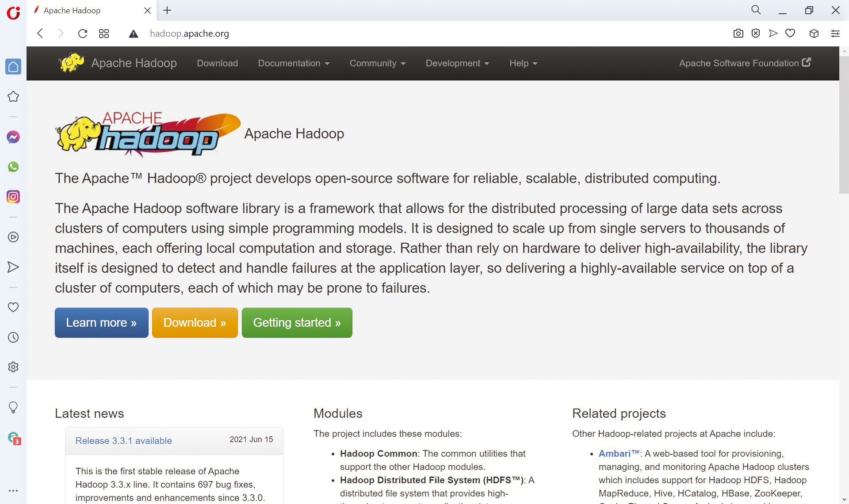
Task: Click the blue Learn more button
Action: 102,323
